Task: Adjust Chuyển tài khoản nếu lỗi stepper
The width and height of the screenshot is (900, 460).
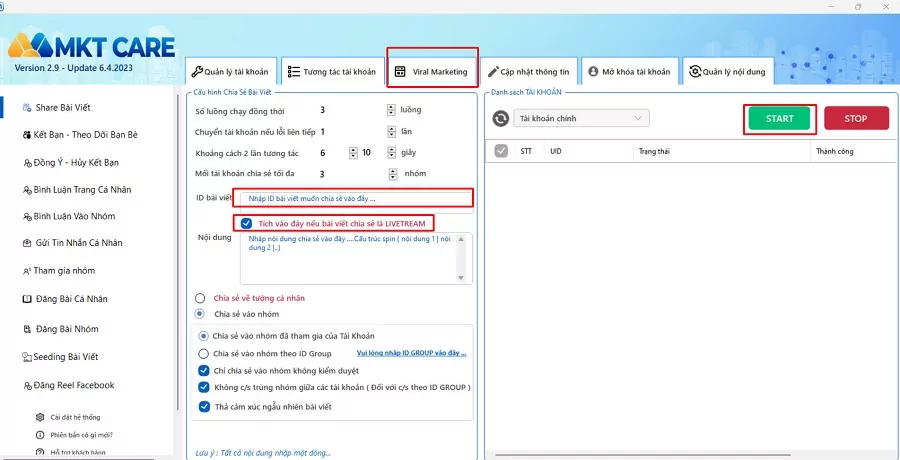Action: [391, 132]
